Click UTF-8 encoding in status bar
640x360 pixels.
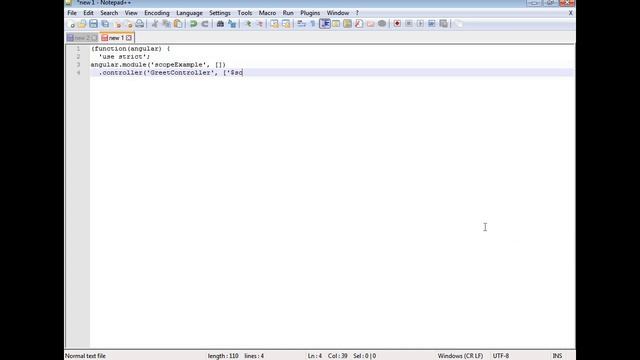coord(500,356)
